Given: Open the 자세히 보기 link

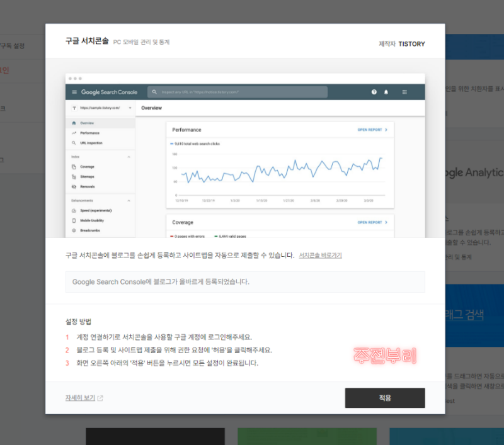Looking at the screenshot, I should (x=80, y=398).
